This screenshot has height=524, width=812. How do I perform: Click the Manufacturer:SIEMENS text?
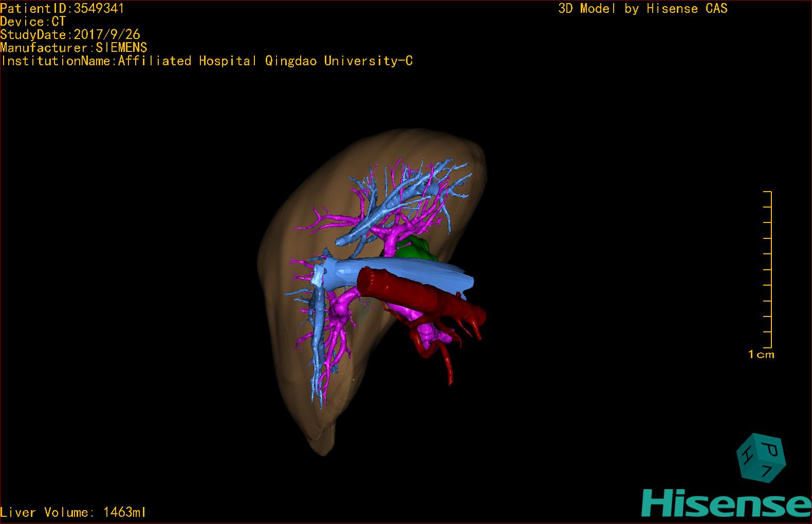[x=74, y=48]
